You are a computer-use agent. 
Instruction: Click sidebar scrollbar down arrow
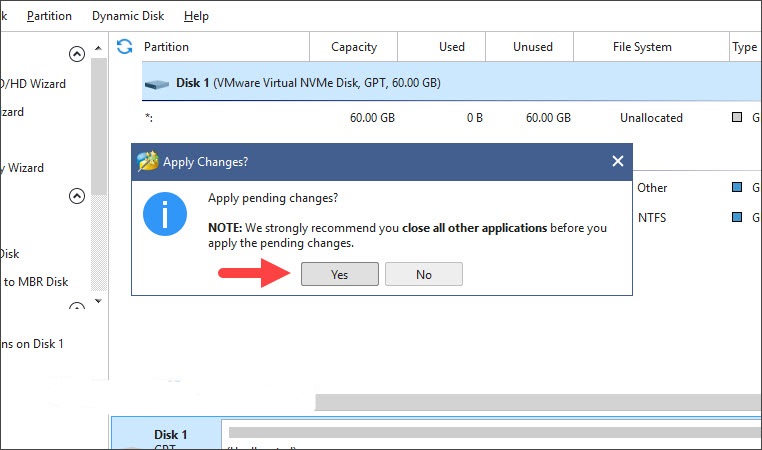point(98,301)
